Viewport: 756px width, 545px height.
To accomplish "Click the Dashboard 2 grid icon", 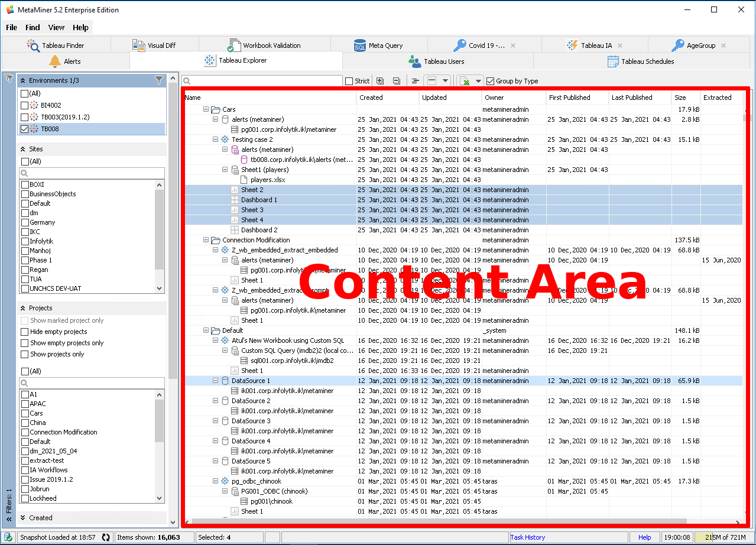I will pos(234,230).
